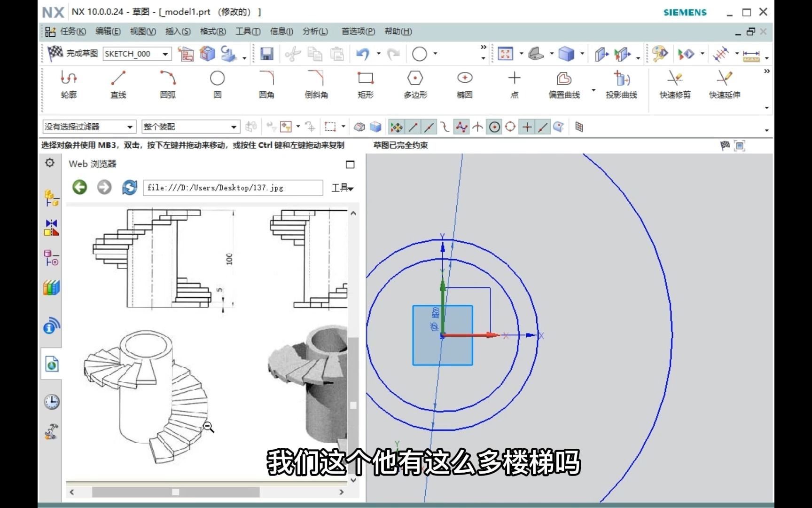
Task: Click the Fit view icon
Action: coord(505,54)
